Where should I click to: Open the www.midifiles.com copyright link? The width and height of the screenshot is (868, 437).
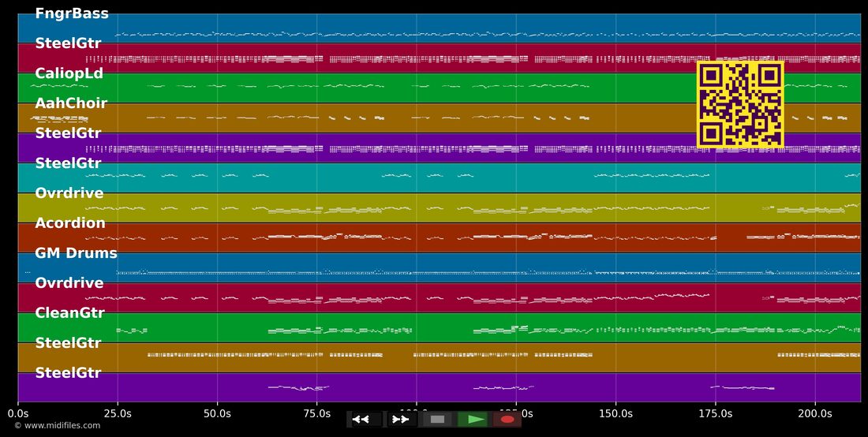(57, 425)
